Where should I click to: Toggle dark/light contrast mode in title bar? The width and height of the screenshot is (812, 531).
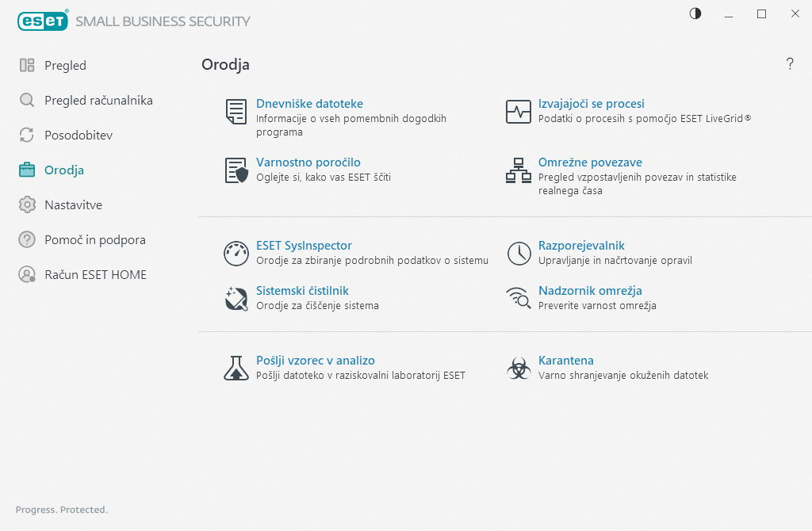(x=695, y=13)
